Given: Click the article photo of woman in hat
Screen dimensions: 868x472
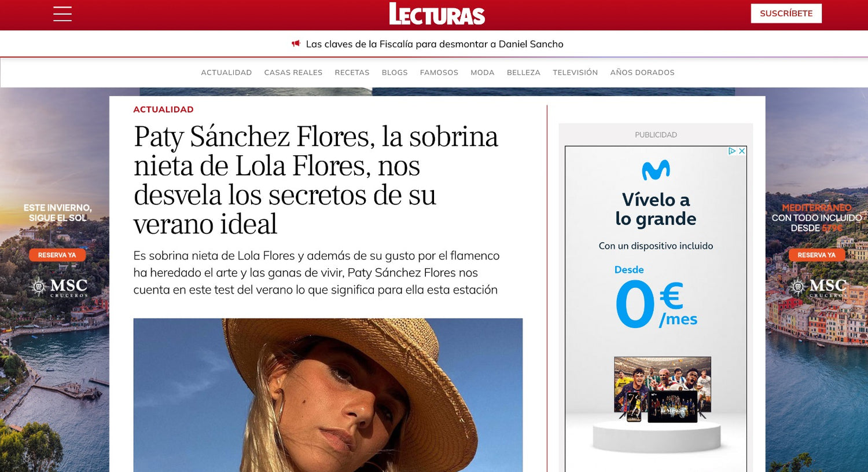Looking at the screenshot, I should click(x=328, y=395).
